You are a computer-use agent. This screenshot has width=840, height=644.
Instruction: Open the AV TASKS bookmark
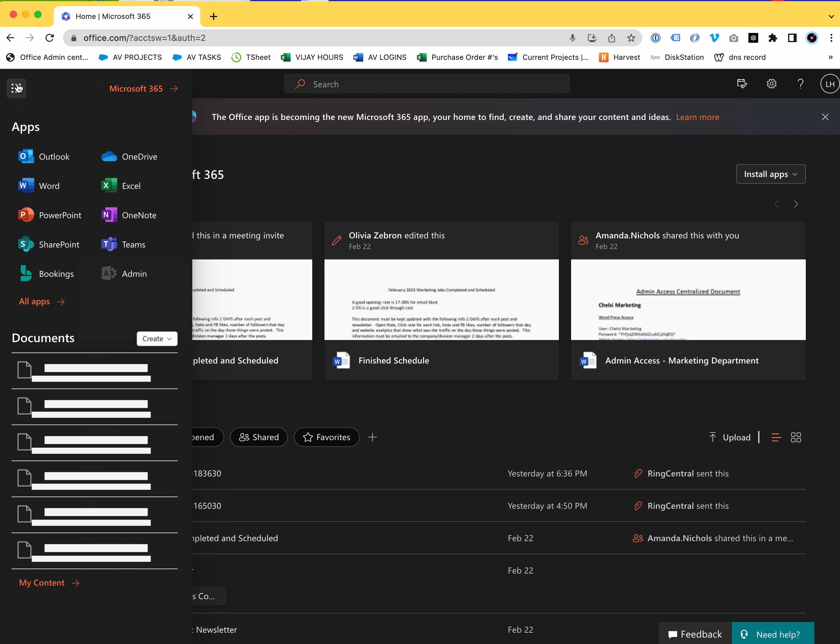[197, 57]
